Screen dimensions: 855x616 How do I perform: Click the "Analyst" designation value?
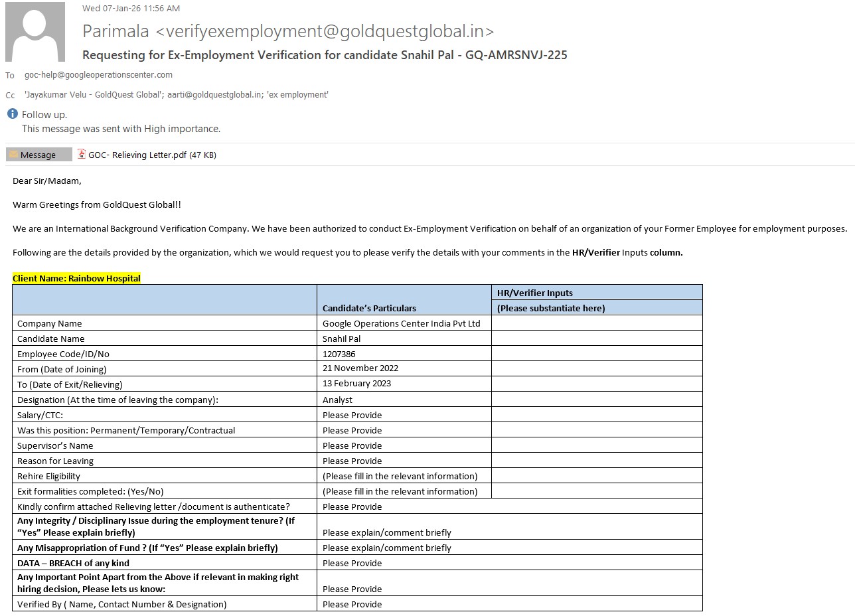coord(338,400)
